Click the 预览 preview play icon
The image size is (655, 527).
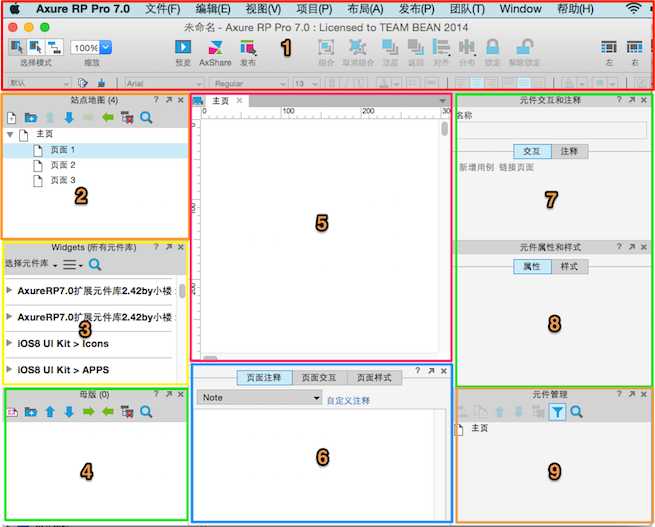tap(183, 47)
